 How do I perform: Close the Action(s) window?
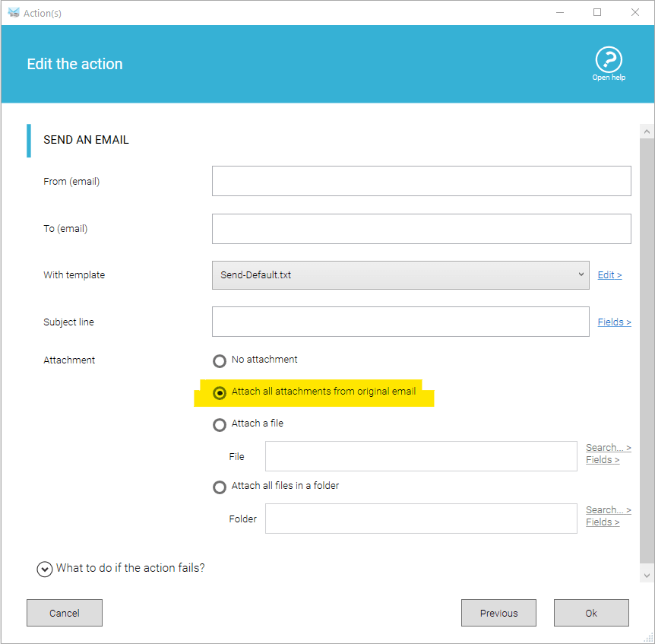tap(635, 12)
